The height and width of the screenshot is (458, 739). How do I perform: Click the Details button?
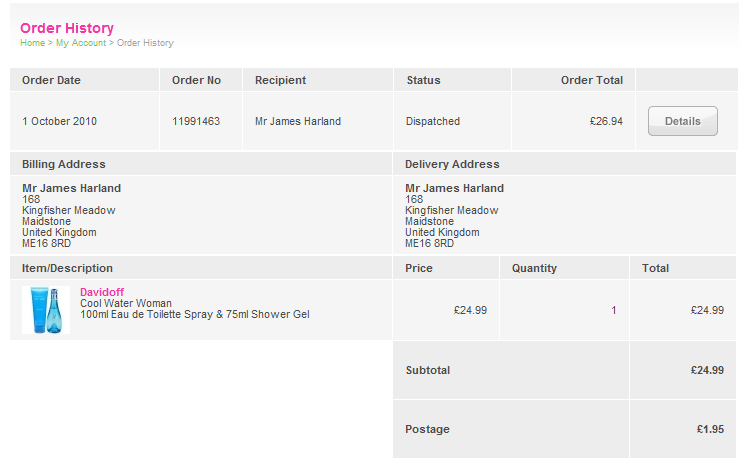(x=682, y=121)
